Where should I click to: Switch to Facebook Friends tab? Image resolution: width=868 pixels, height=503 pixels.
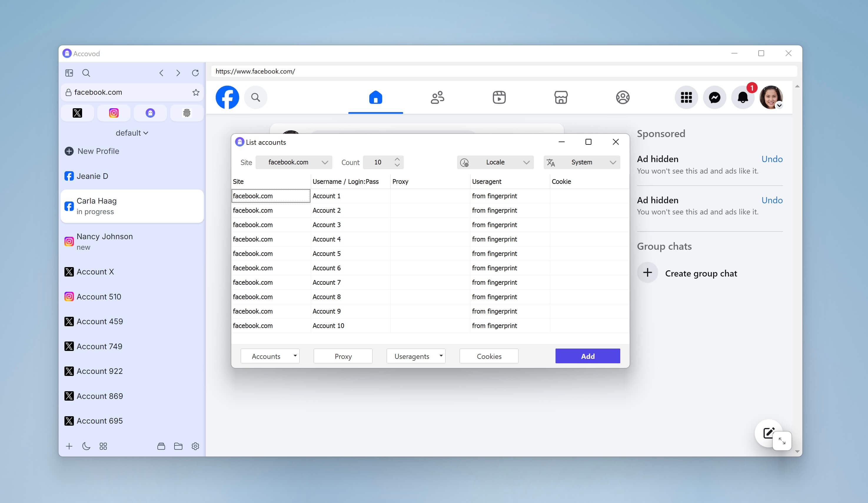tap(438, 97)
